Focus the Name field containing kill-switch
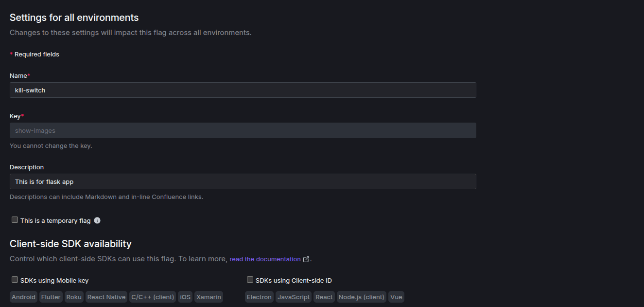The height and width of the screenshot is (307, 644). (x=243, y=90)
